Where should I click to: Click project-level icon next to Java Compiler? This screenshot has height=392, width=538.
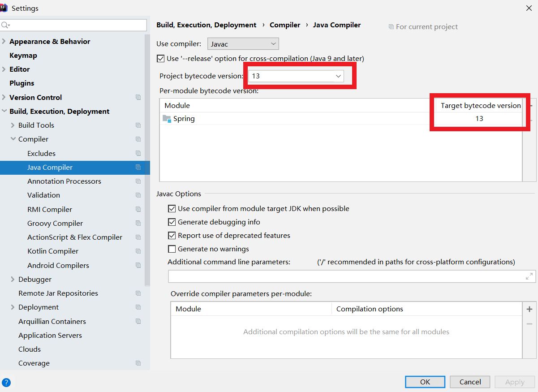click(138, 167)
